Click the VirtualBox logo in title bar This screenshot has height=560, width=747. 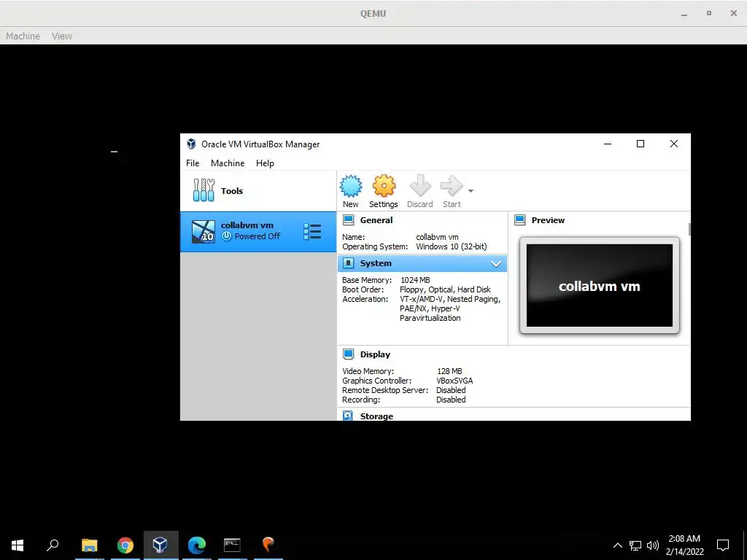click(192, 144)
